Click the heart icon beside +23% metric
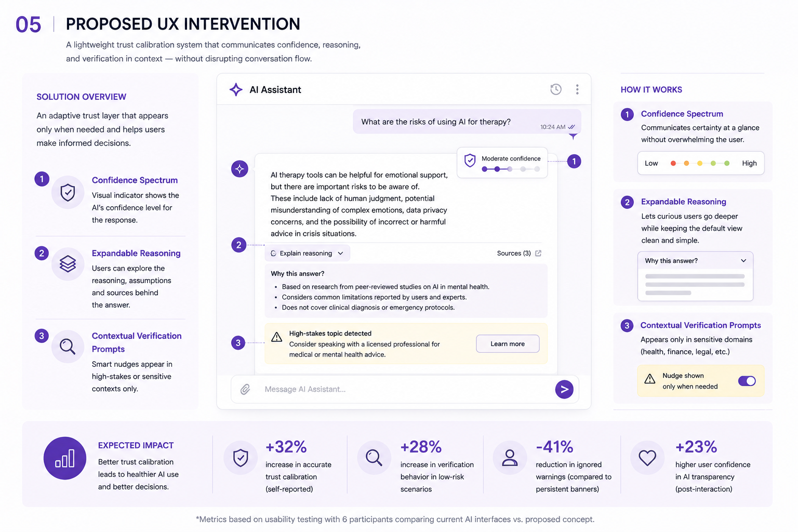The height and width of the screenshot is (532, 798). [647, 458]
